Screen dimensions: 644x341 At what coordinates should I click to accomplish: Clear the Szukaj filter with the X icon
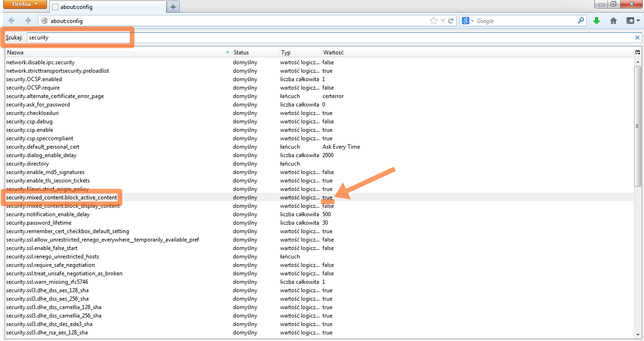[x=637, y=38]
